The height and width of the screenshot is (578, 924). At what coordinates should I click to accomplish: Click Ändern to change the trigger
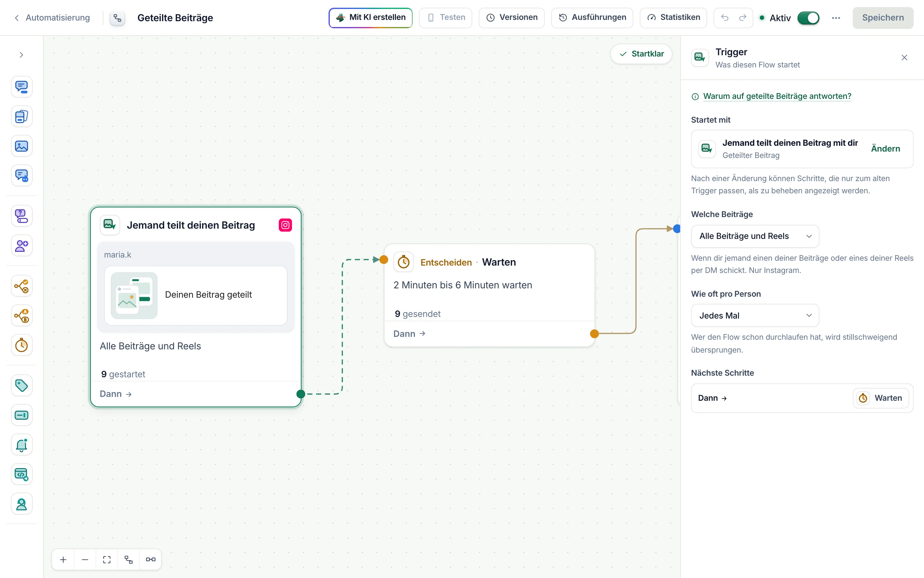886,149
